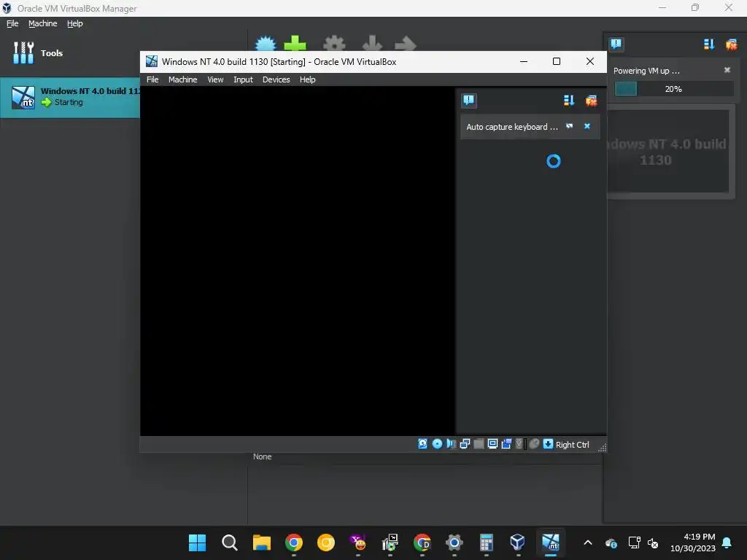The height and width of the screenshot is (560, 747).
Task: Click monitor display indicator in VM status bar
Action: 492,444
